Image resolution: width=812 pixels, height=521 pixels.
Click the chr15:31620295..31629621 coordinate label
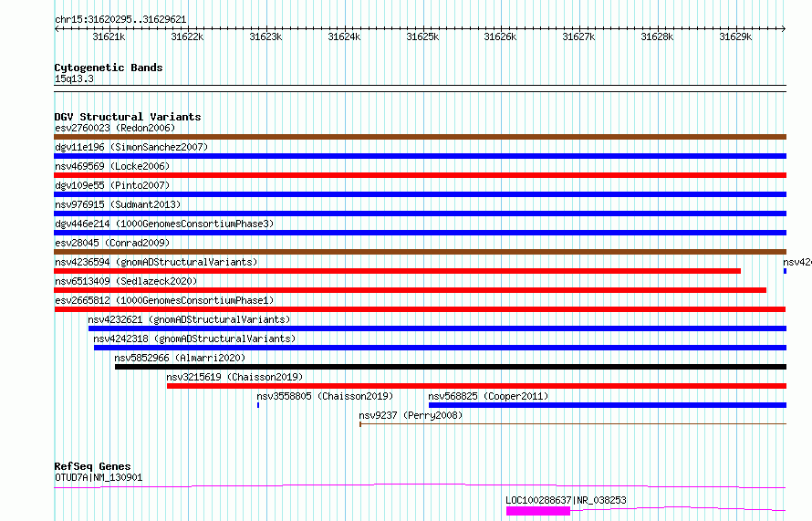click(x=120, y=19)
